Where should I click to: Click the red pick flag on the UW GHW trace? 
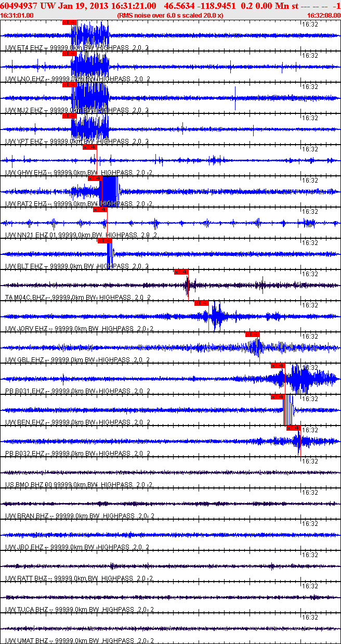[x=90, y=147]
